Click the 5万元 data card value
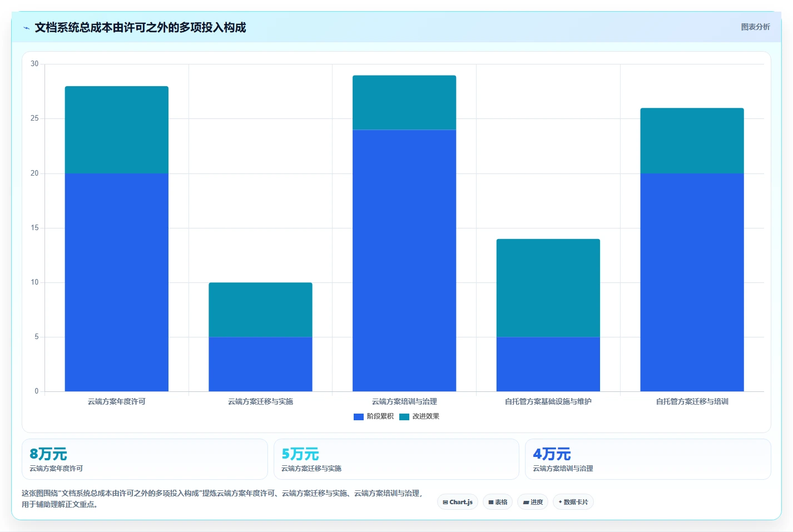The width and height of the screenshot is (793, 532). click(x=300, y=454)
